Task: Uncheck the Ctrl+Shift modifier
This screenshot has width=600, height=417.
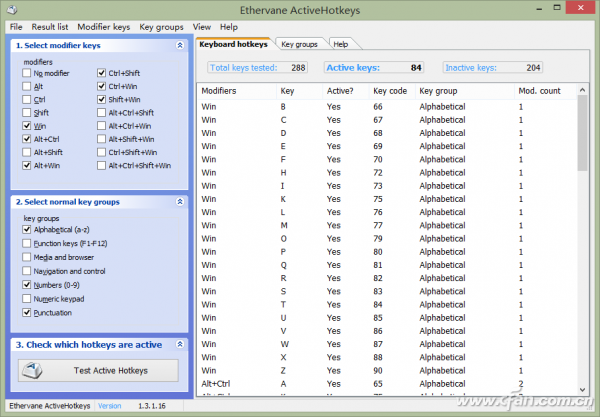Action: 102,74
